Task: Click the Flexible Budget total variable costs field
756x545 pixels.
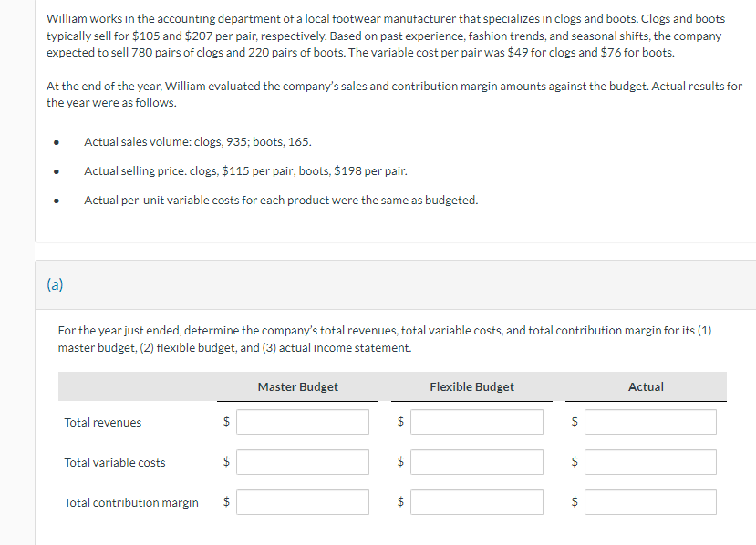Action: (x=476, y=461)
